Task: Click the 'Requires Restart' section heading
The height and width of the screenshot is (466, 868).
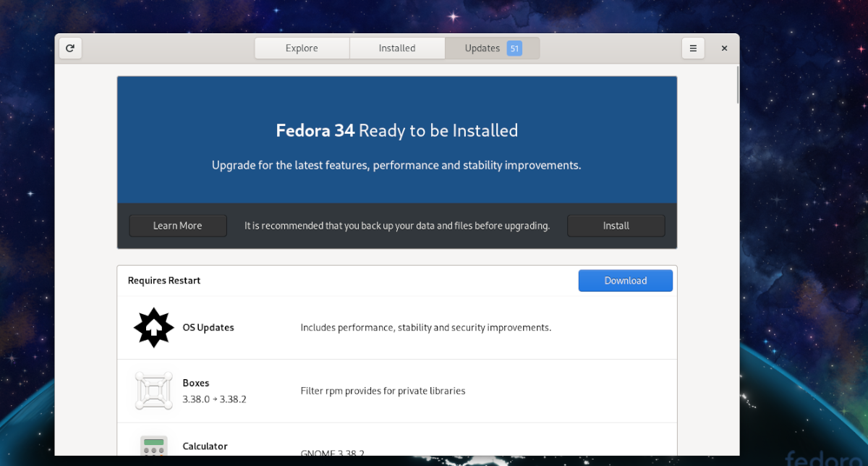Action: click(x=164, y=281)
